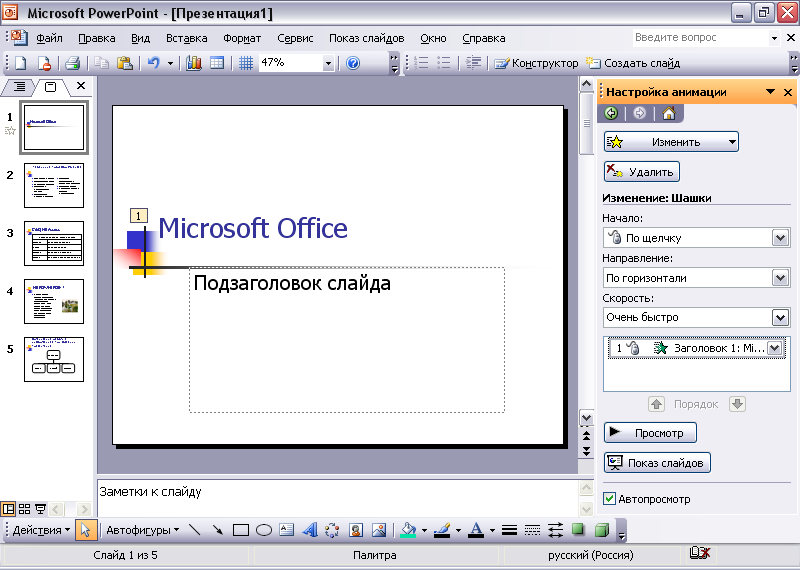Open the Настройка анимации task pane menu arrow

(x=770, y=92)
